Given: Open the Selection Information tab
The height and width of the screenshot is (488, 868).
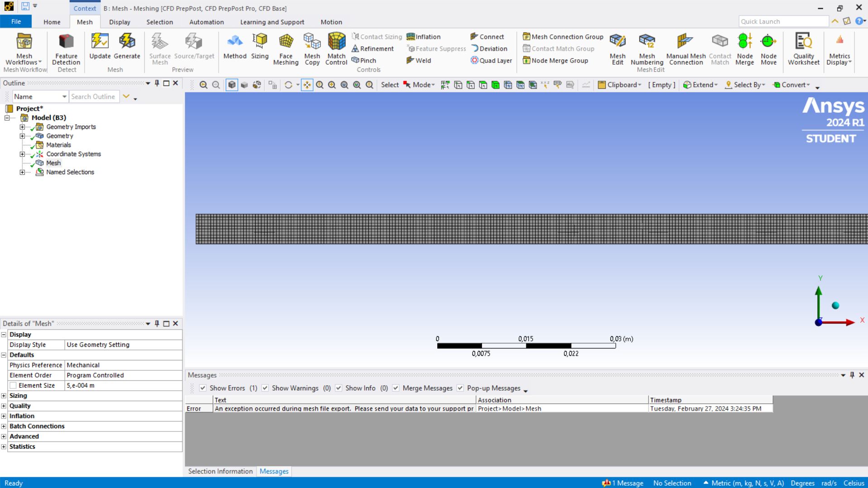Looking at the screenshot, I should tap(220, 471).
